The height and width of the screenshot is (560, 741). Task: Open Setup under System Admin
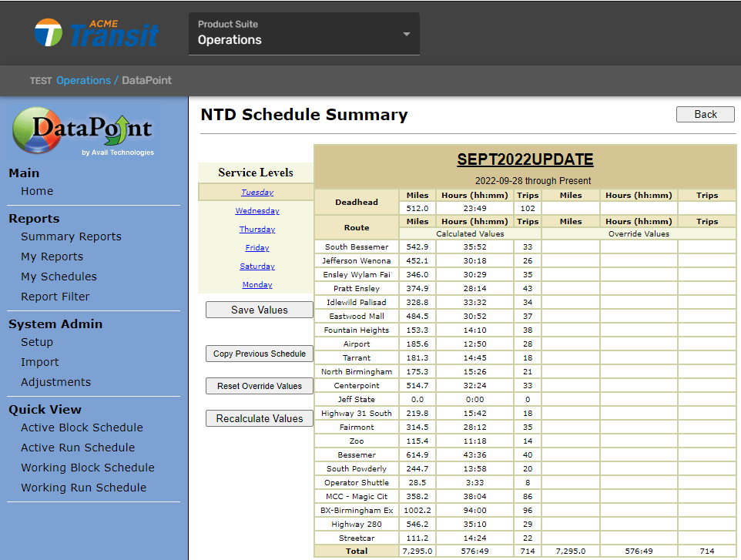[37, 342]
